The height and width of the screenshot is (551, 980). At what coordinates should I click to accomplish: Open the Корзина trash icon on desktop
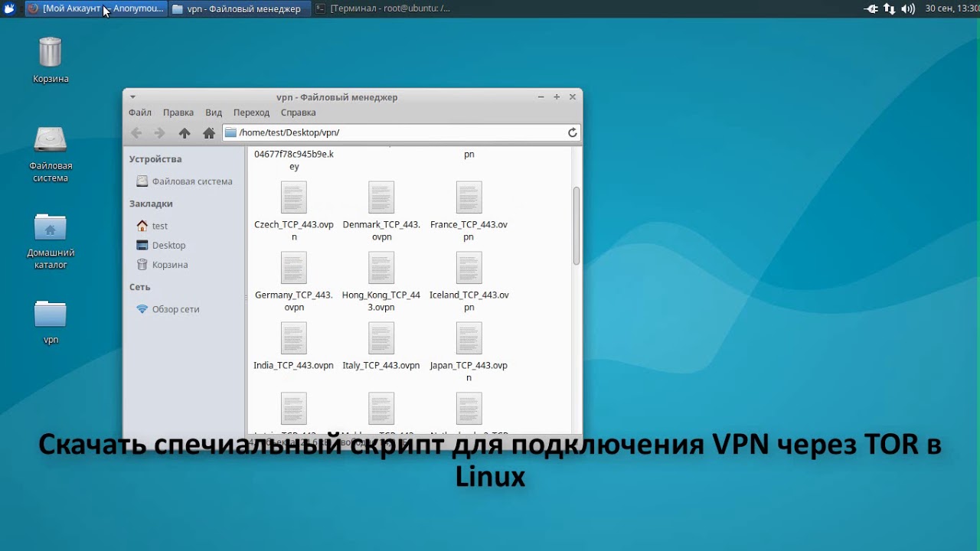click(51, 52)
